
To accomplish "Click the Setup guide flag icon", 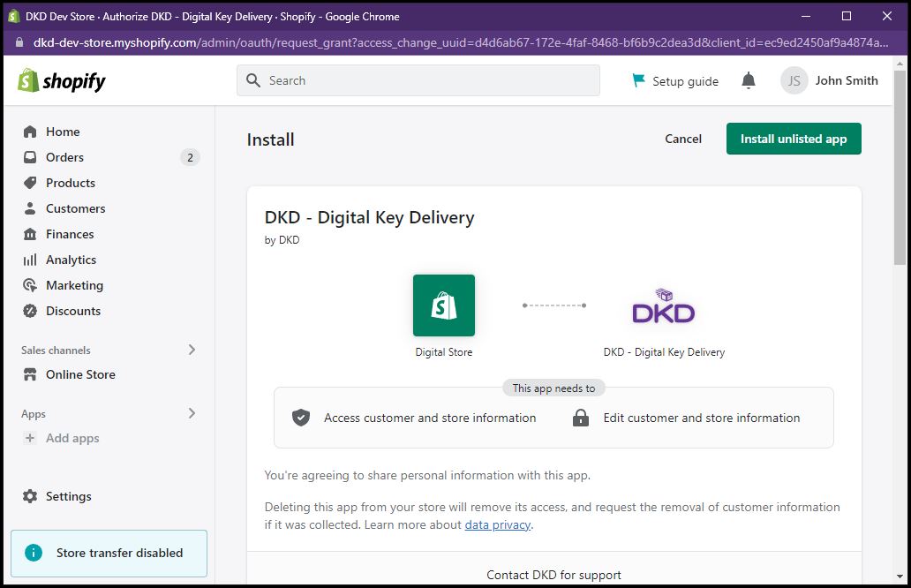I will tap(638, 80).
